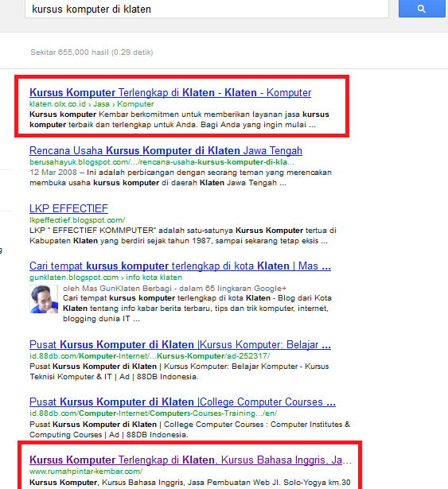This screenshot has height=489, width=448.
Task: Open 'Kursus Komputer Terlengkap di Klaten - Klaten - Komputer' result
Action: [x=170, y=92]
